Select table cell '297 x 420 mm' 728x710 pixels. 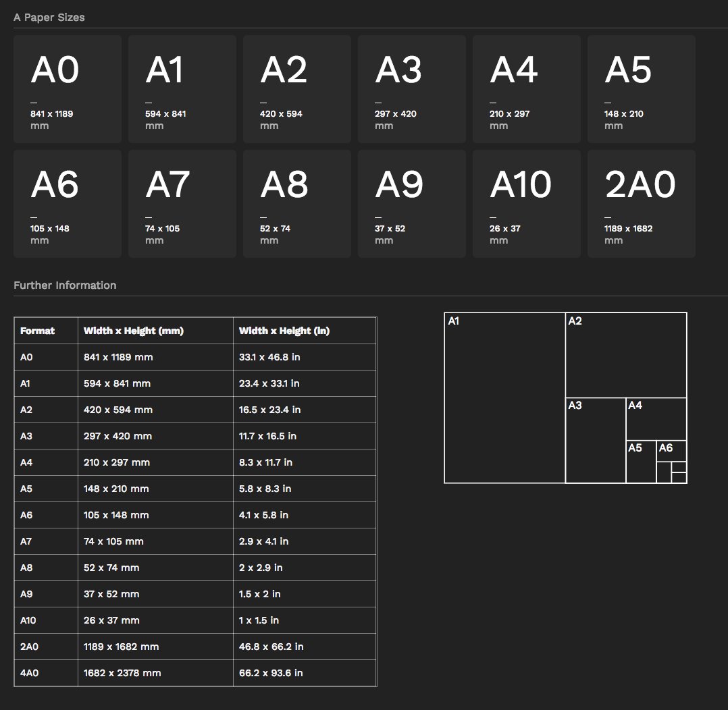pos(155,436)
